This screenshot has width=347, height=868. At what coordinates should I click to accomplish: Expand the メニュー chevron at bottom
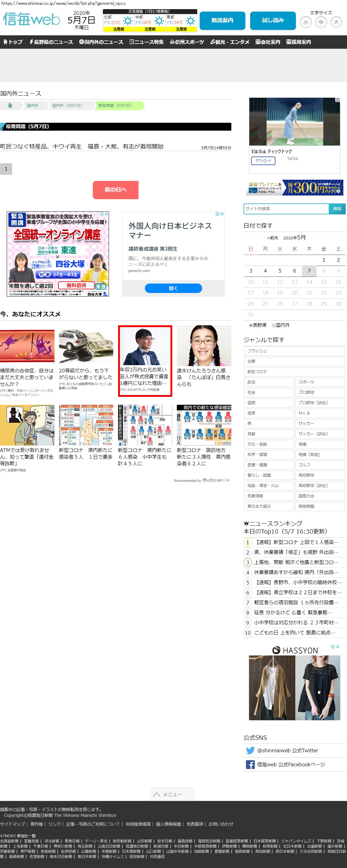[x=156, y=794]
